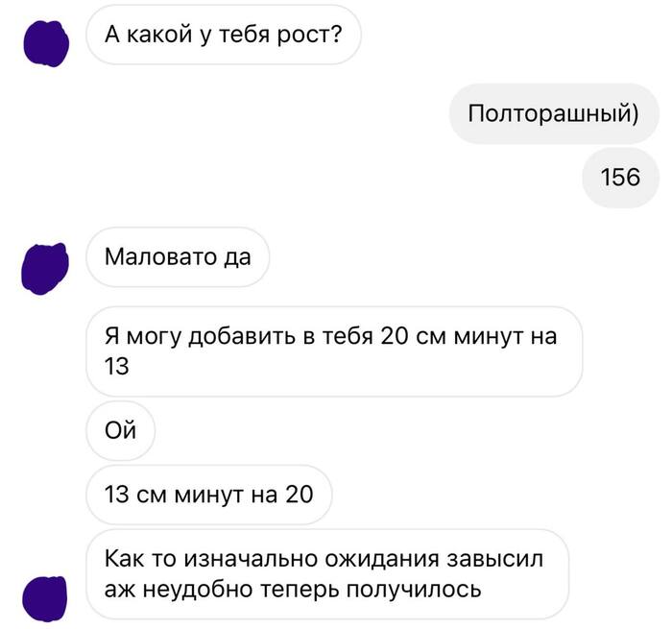Viewport: 672px width, 629px height.
Task: Open the avatar beside "А какой у тебя рост?"
Action: click(46, 44)
